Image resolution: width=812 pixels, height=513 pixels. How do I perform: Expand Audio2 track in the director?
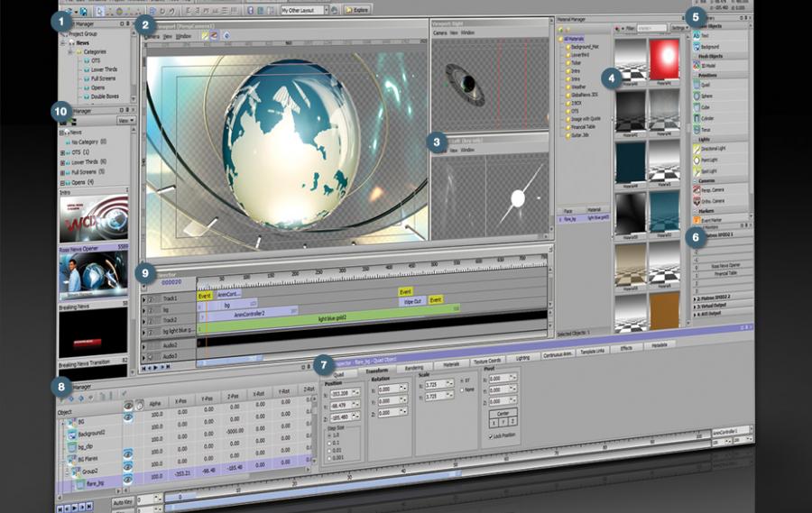[x=144, y=345]
